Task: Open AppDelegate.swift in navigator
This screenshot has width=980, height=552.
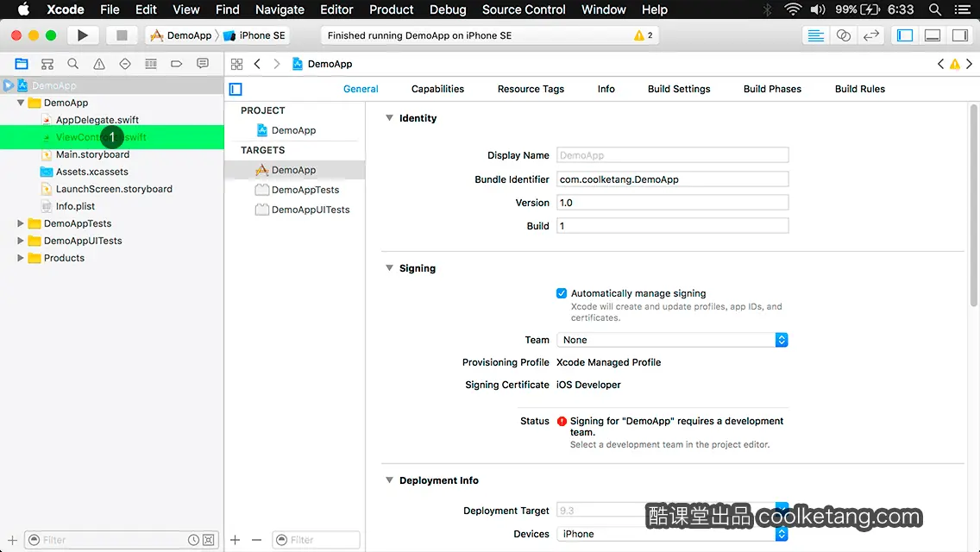Action: click(x=97, y=120)
